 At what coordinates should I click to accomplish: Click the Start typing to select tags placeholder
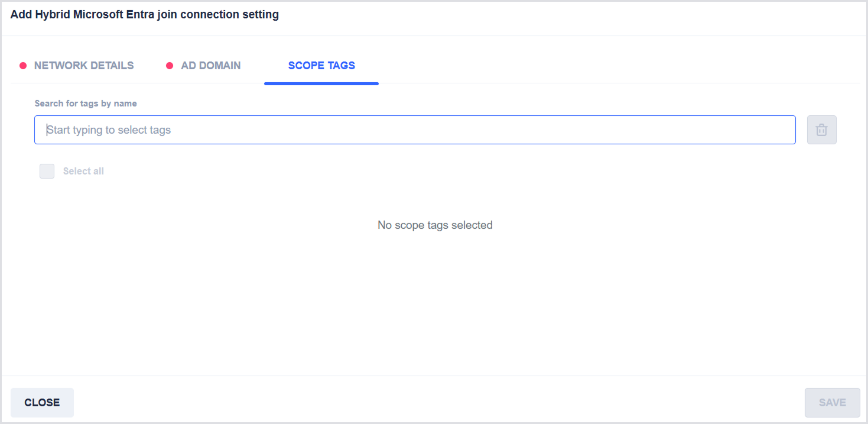pos(109,130)
